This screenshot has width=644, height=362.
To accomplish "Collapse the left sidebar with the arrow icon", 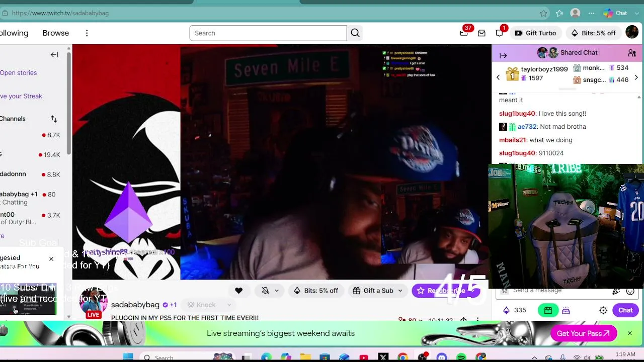I will click(54, 54).
